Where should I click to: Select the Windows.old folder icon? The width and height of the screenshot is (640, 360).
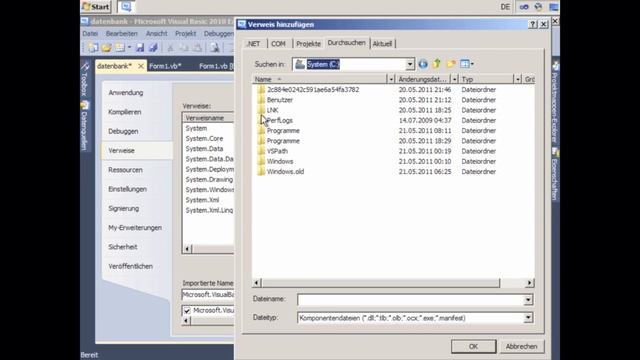coord(261,171)
